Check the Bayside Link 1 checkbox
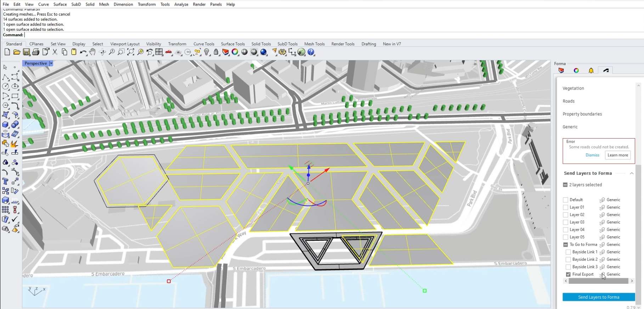644x309 pixels. click(568, 252)
